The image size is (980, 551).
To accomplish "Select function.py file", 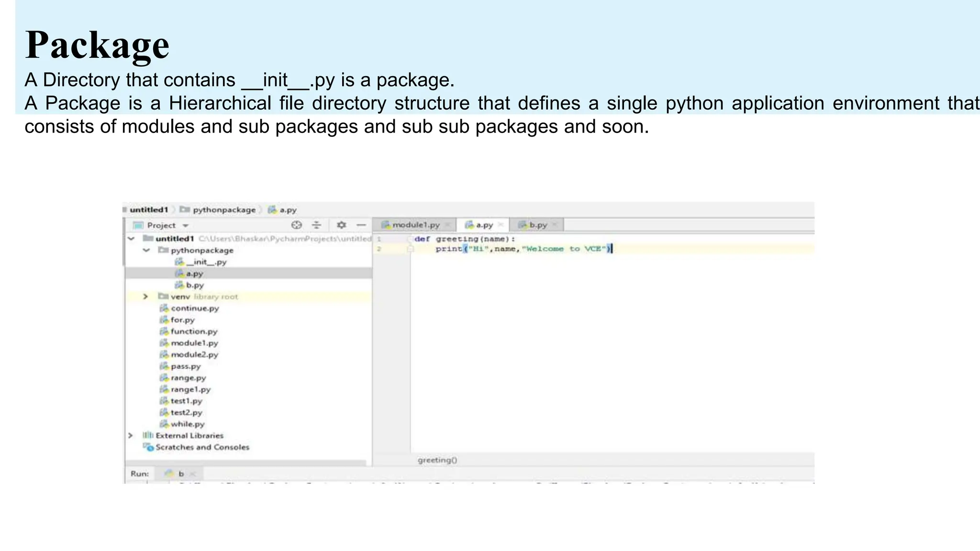I will tap(194, 331).
